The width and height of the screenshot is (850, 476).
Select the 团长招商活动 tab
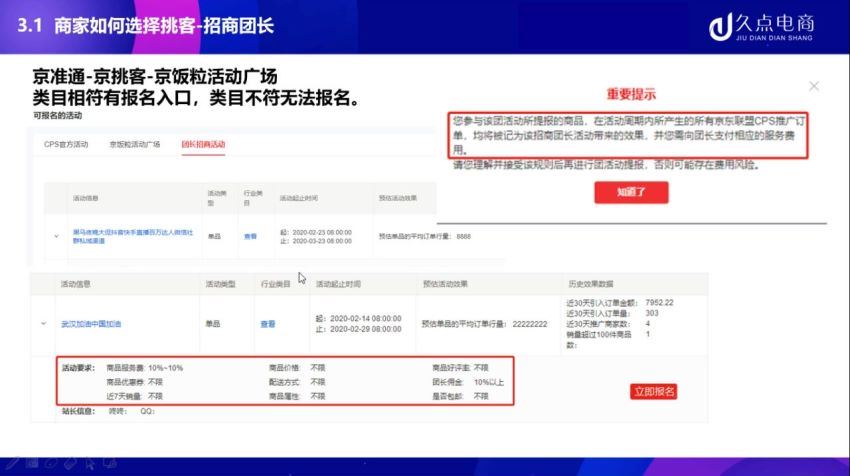click(203, 144)
